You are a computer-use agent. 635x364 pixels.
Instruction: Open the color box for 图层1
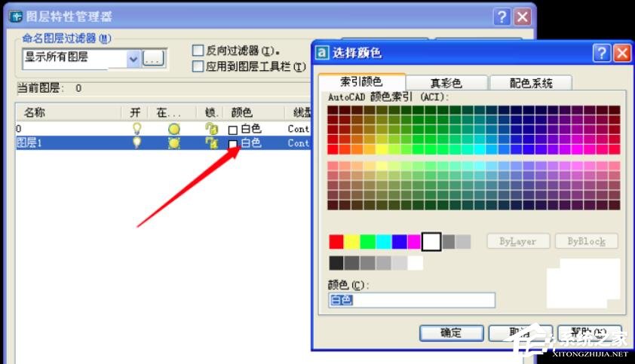pyautogui.click(x=233, y=143)
